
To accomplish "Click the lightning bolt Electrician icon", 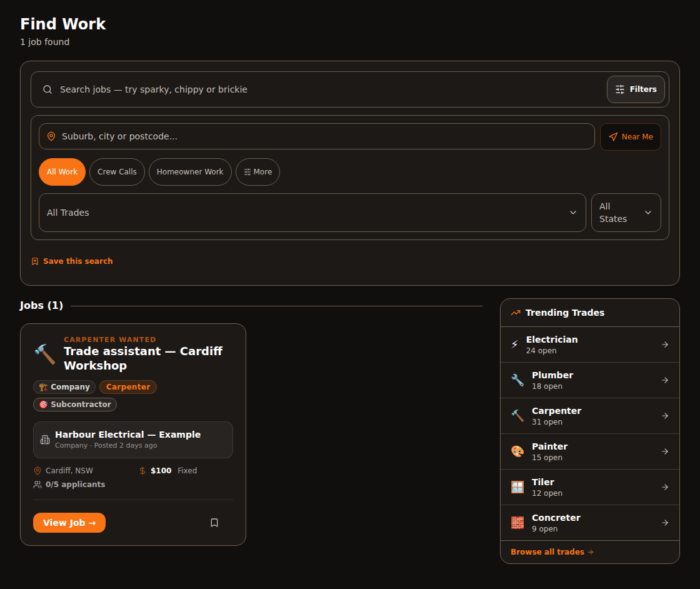I will (x=515, y=345).
